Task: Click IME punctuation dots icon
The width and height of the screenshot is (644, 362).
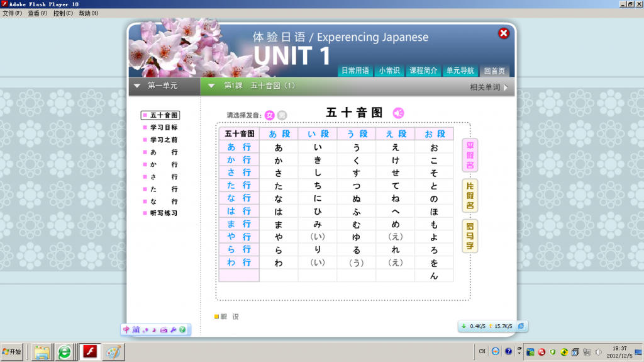Action: pos(145,330)
